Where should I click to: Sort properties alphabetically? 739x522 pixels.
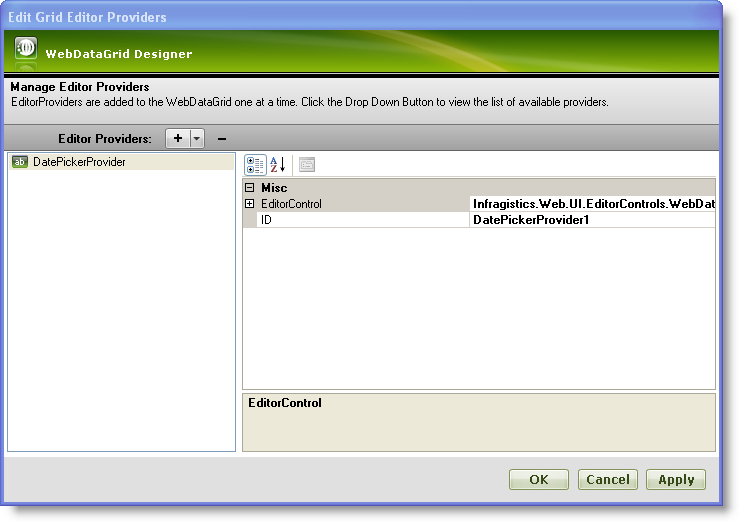278,165
